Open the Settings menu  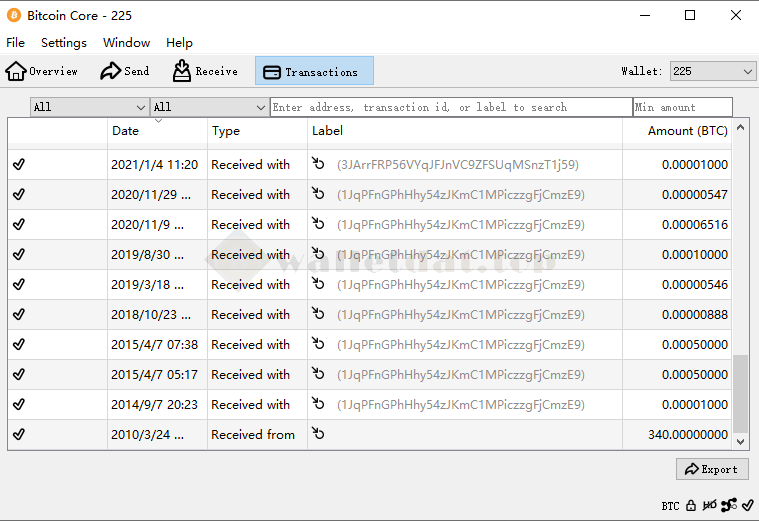pyautogui.click(x=64, y=43)
